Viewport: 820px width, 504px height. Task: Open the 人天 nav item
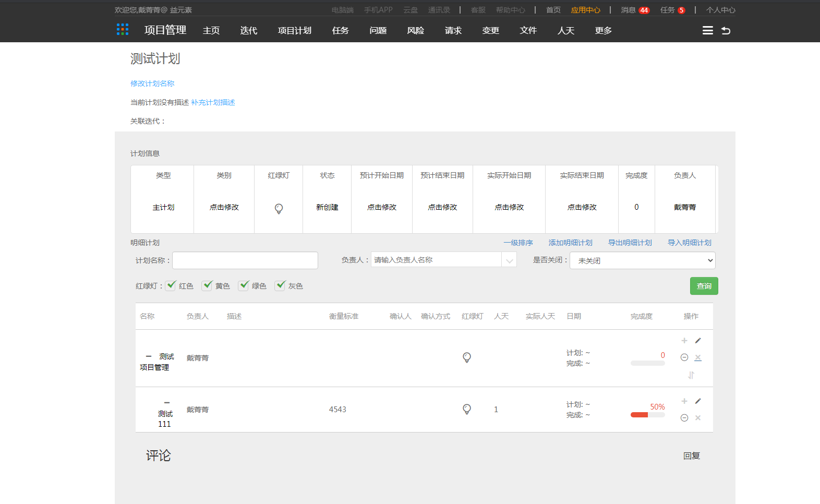[x=566, y=30]
